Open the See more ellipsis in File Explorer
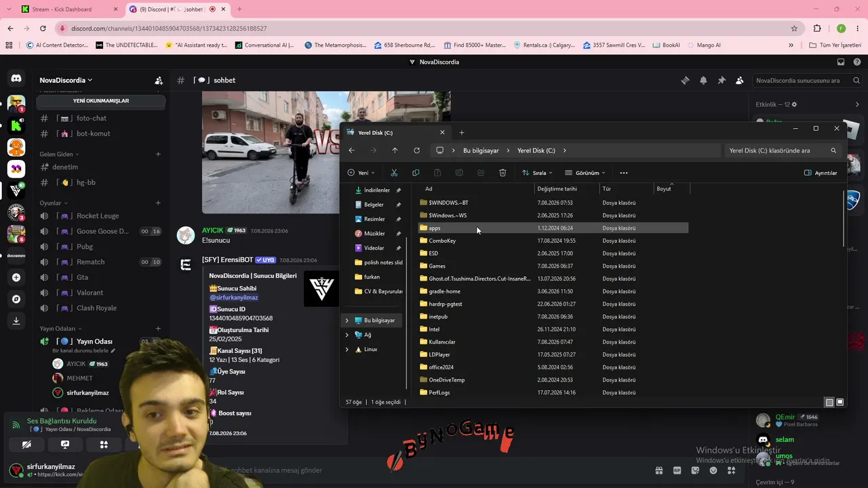868x488 pixels. [624, 173]
